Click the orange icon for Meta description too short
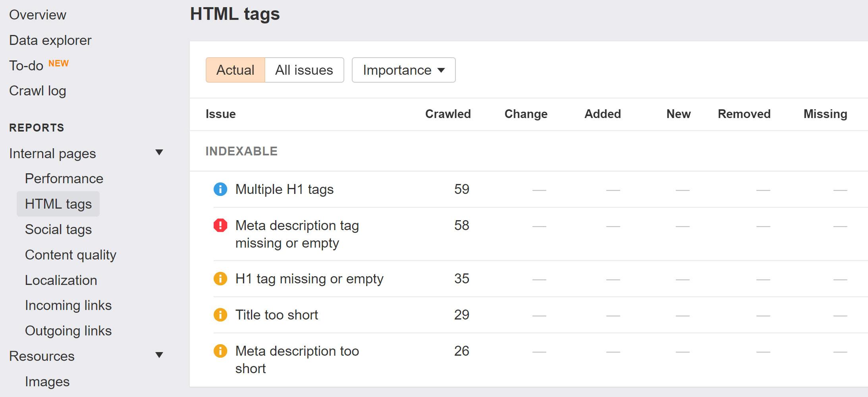The height and width of the screenshot is (397, 868). coord(220,351)
